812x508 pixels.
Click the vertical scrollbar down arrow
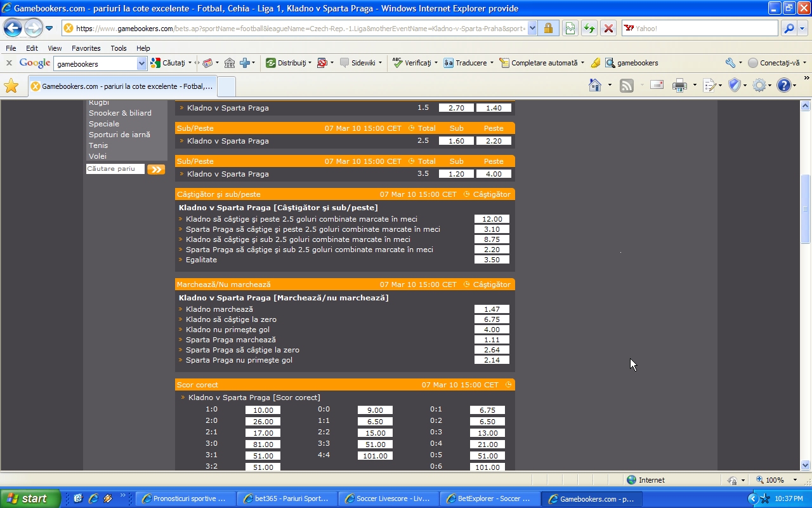coord(806,465)
